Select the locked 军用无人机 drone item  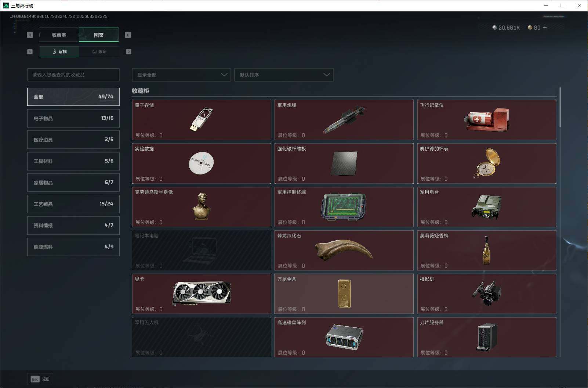pyautogui.click(x=202, y=337)
